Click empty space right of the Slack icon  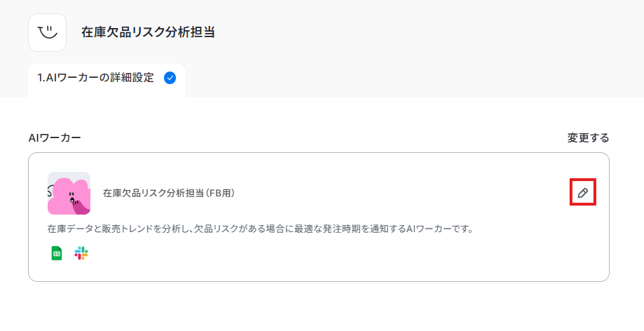click(x=280, y=253)
